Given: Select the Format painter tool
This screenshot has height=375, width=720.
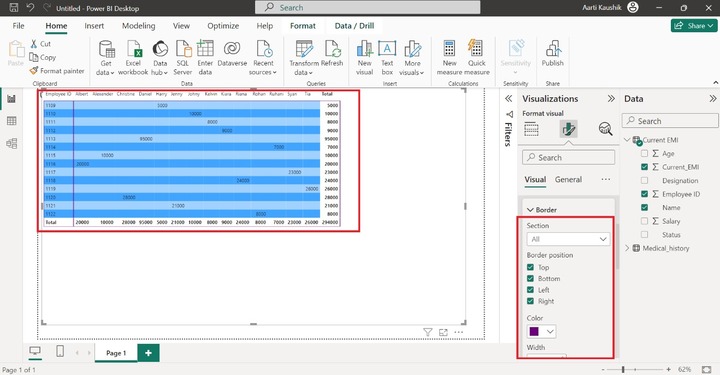Looking at the screenshot, I should [56, 71].
